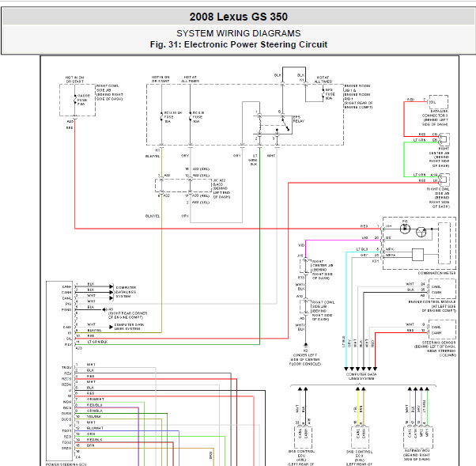Click the ECU IG LH fuse 10A label
This screenshot has width=476, height=466.
172,117
